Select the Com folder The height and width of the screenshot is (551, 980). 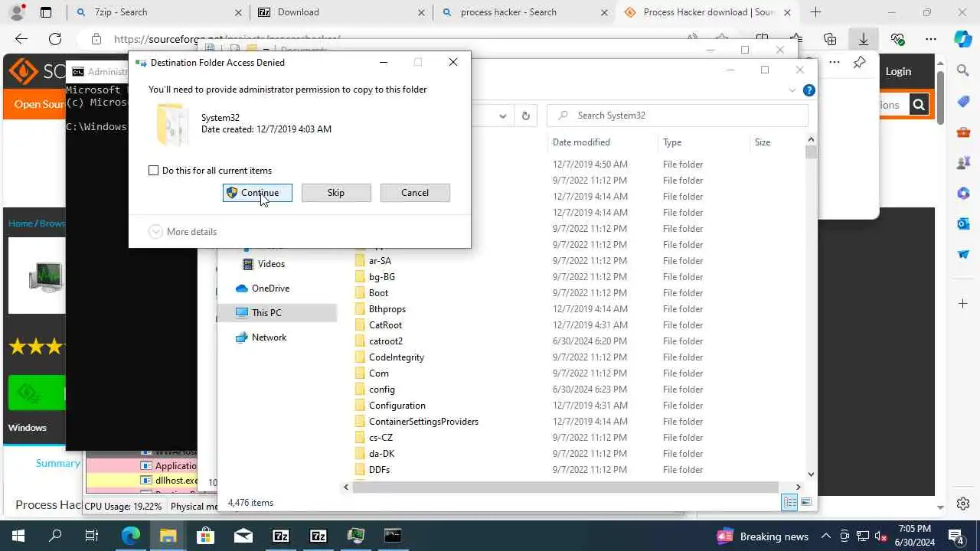click(378, 373)
